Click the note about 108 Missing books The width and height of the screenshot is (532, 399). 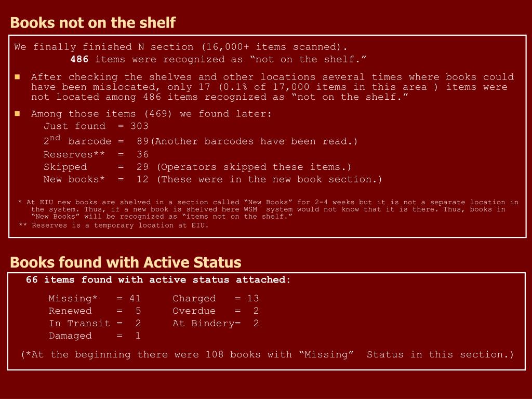[268, 354]
